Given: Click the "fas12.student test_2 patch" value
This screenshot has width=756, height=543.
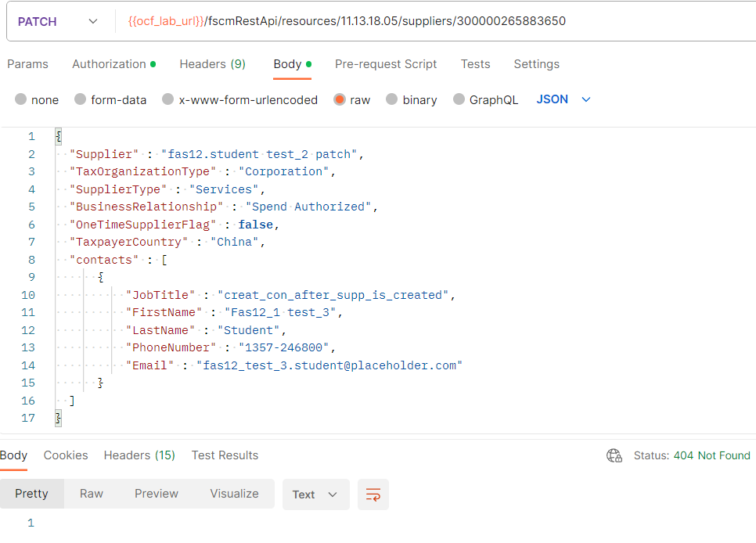Looking at the screenshot, I should [x=259, y=154].
